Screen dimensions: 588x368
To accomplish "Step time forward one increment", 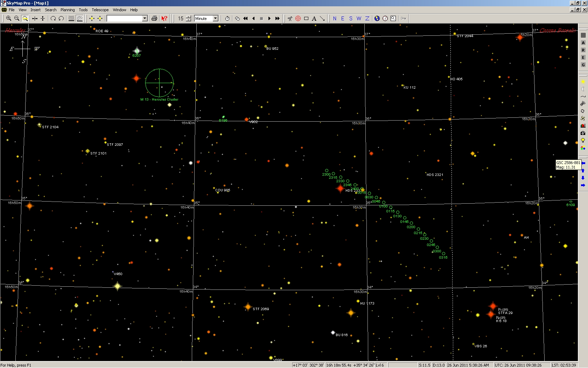I will (x=269, y=19).
